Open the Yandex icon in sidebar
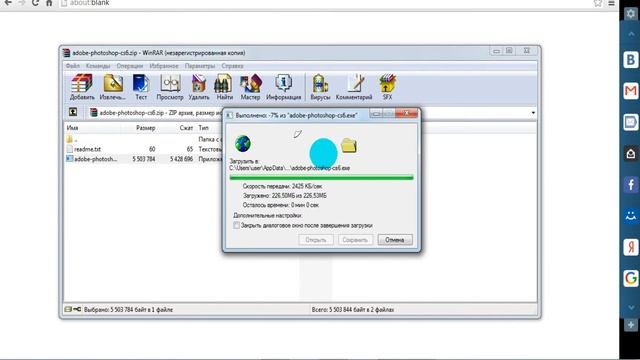This screenshot has width=640, height=360. click(x=630, y=247)
